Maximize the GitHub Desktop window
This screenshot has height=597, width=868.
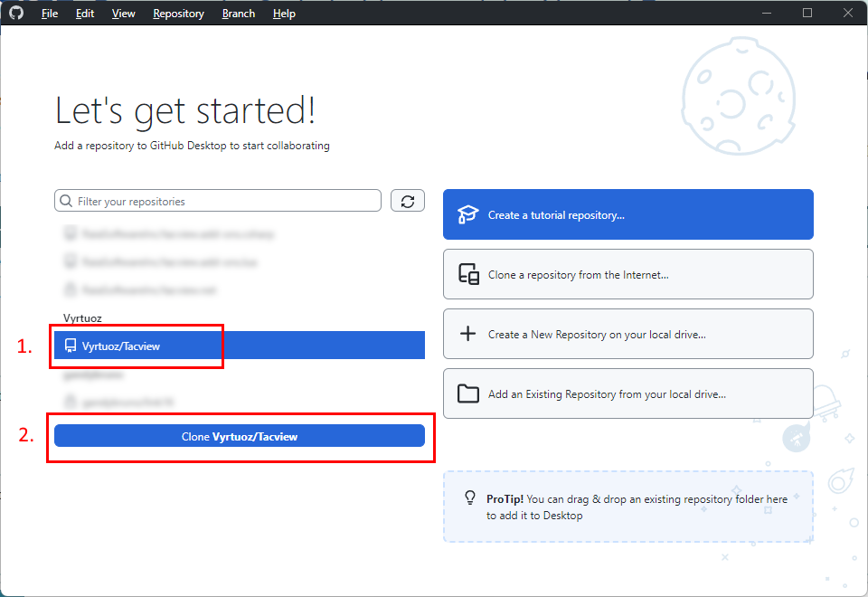807,13
